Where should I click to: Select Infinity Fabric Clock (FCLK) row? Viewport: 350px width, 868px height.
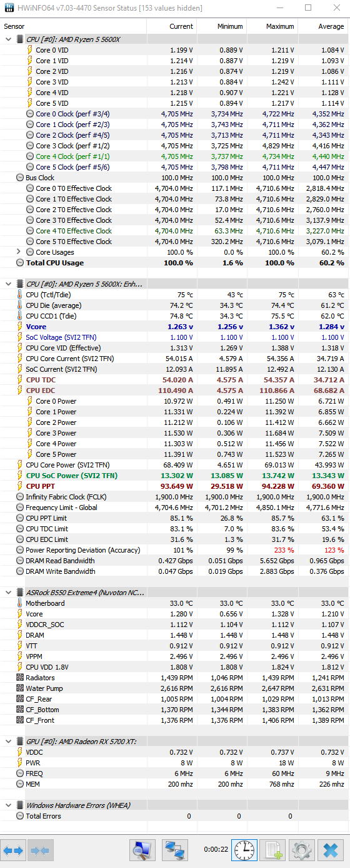[174, 496]
